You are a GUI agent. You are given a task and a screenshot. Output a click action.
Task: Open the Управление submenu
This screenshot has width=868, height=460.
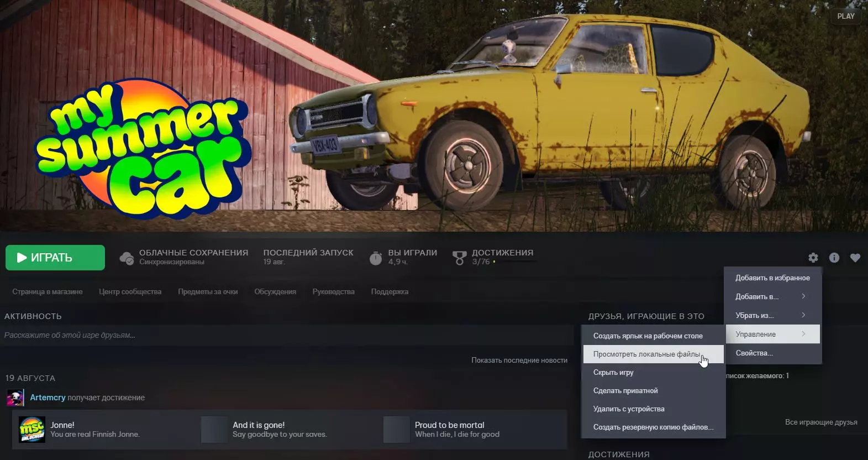(x=772, y=334)
